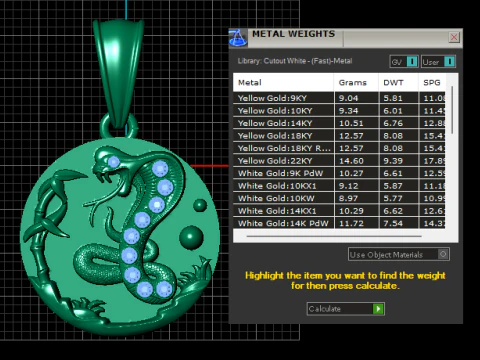
Task: Select the White Gold:14KX1 row
Action: tap(339, 211)
